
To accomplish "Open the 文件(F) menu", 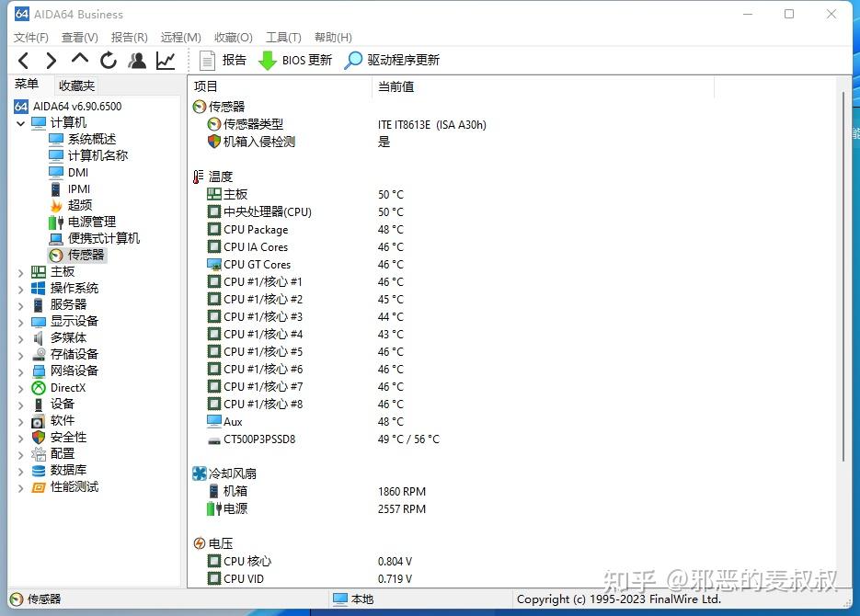I will [30, 38].
